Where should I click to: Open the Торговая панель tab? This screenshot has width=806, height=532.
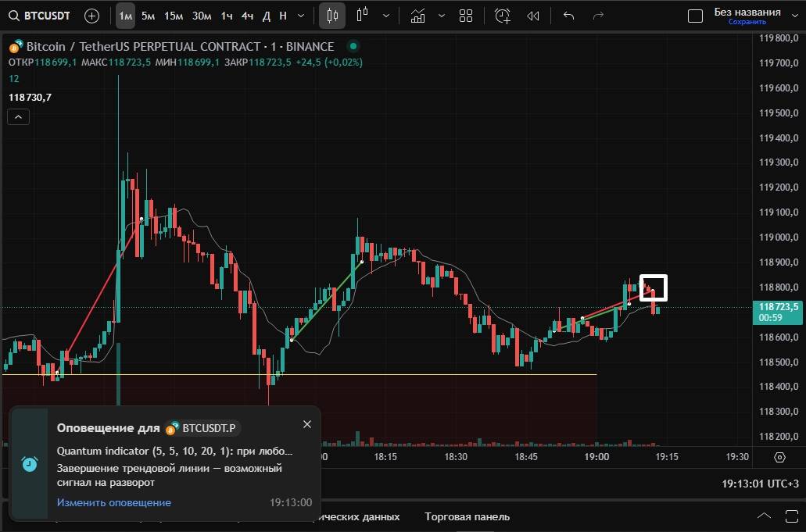(467, 516)
